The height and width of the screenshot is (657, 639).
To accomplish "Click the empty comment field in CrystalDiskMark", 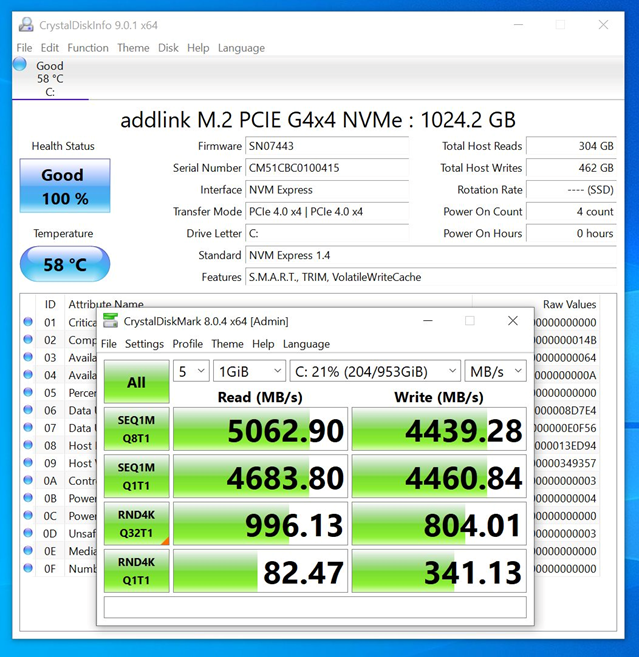I will (315, 607).
